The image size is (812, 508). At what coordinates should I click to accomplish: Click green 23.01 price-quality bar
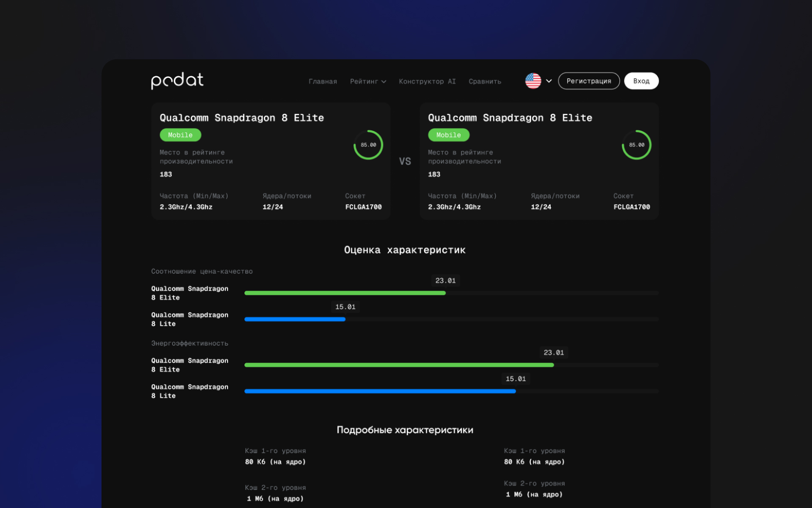(x=345, y=293)
